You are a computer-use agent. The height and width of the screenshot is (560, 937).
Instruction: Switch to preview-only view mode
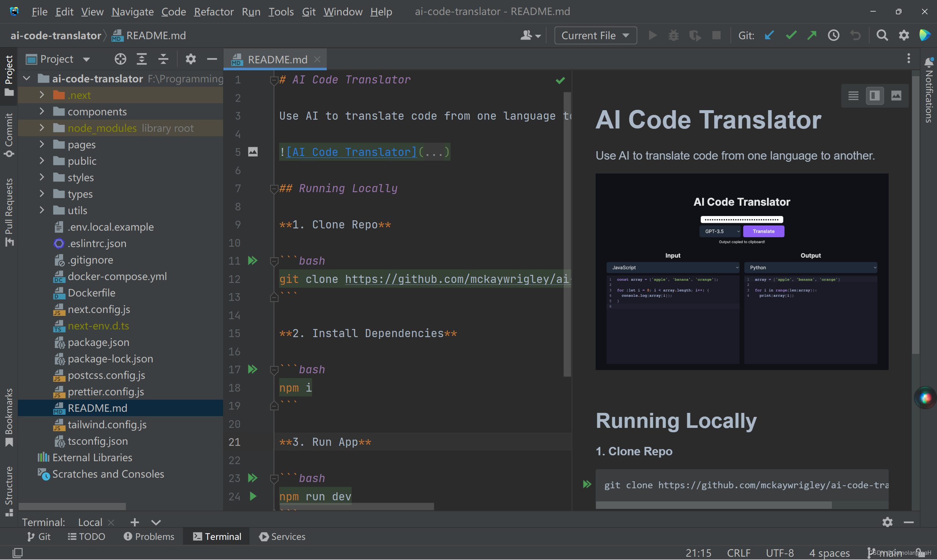(x=896, y=96)
